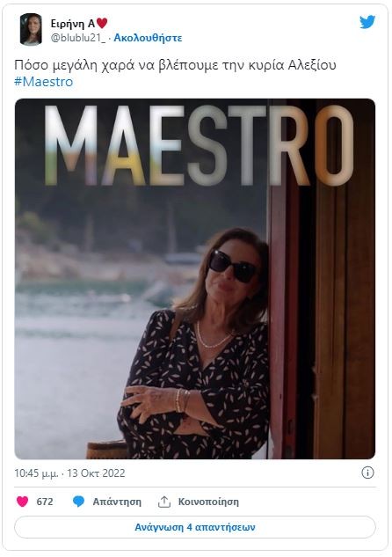The height and width of the screenshot is (557, 392).
Task: Click the 672 likes count
Action: [45, 502]
